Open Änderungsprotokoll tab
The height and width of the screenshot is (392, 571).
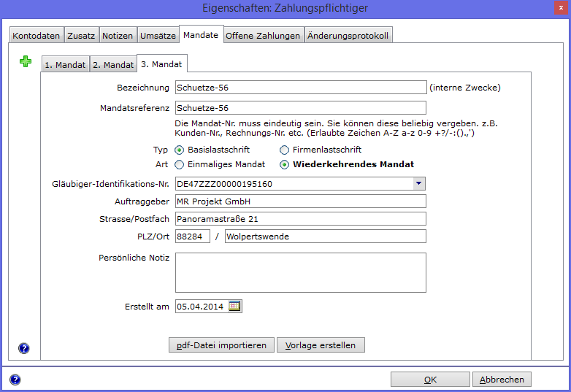tap(348, 35)
